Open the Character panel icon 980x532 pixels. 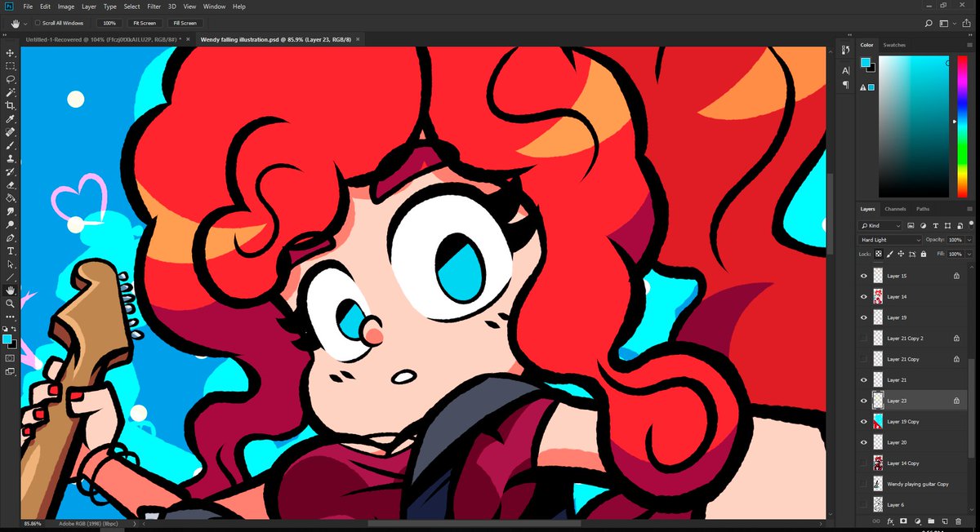click(845, 71)
